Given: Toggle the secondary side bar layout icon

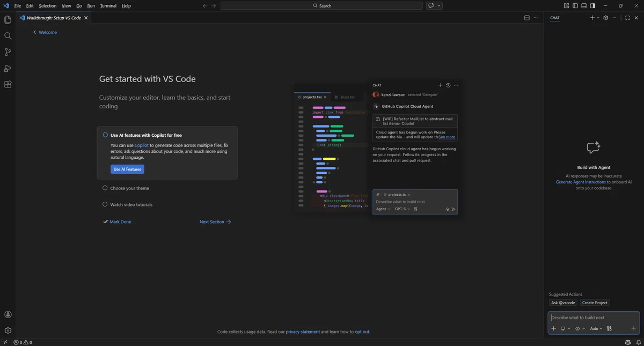Looking at the screenshot, I should 592,6.
